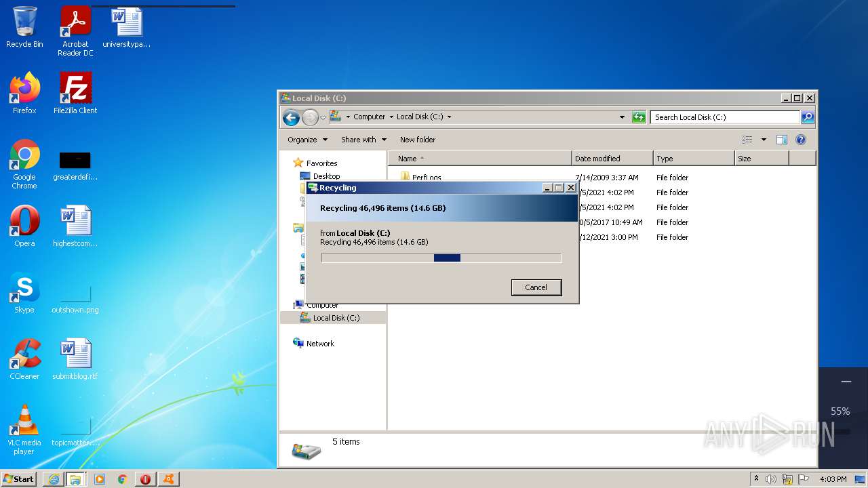Open the volume control in tray

[771, 479]
